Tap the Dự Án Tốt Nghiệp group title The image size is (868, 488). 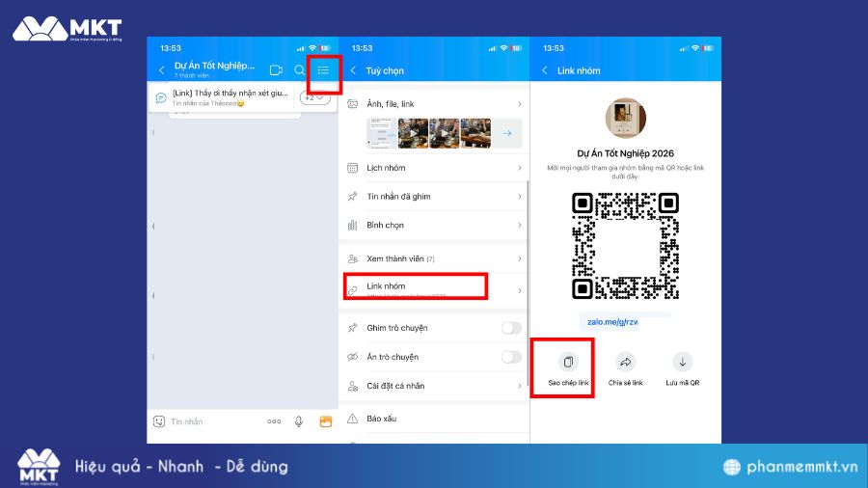pos(214,66)
